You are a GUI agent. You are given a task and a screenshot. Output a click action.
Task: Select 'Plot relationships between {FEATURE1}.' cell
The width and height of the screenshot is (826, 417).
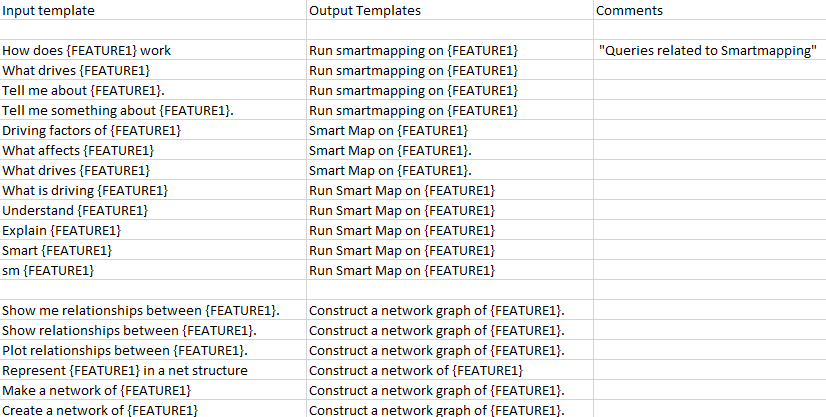tap(153, 350)
